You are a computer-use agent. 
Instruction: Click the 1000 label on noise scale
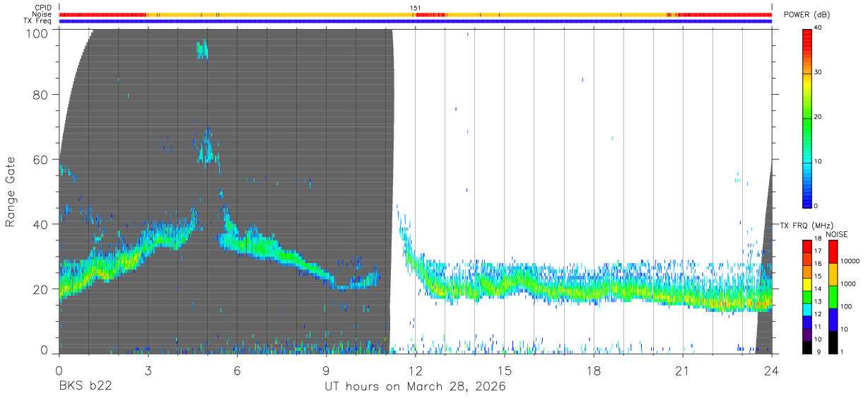(849, 284)
